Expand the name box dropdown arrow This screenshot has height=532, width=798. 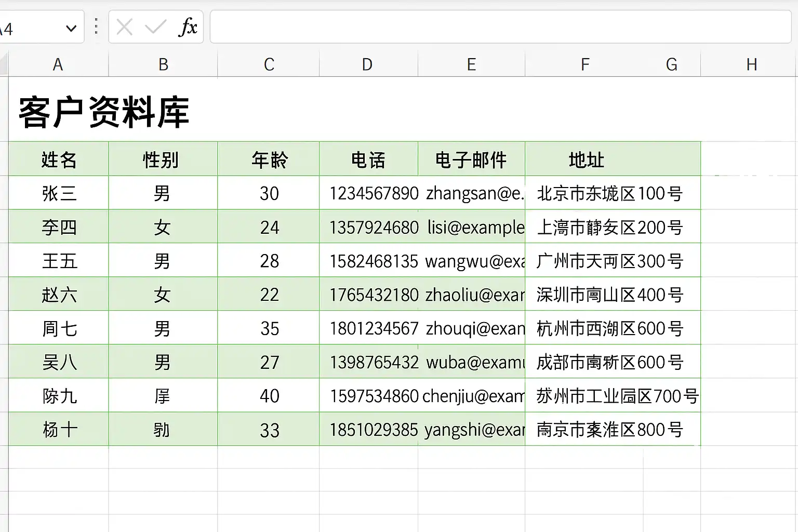click(72, 28)
